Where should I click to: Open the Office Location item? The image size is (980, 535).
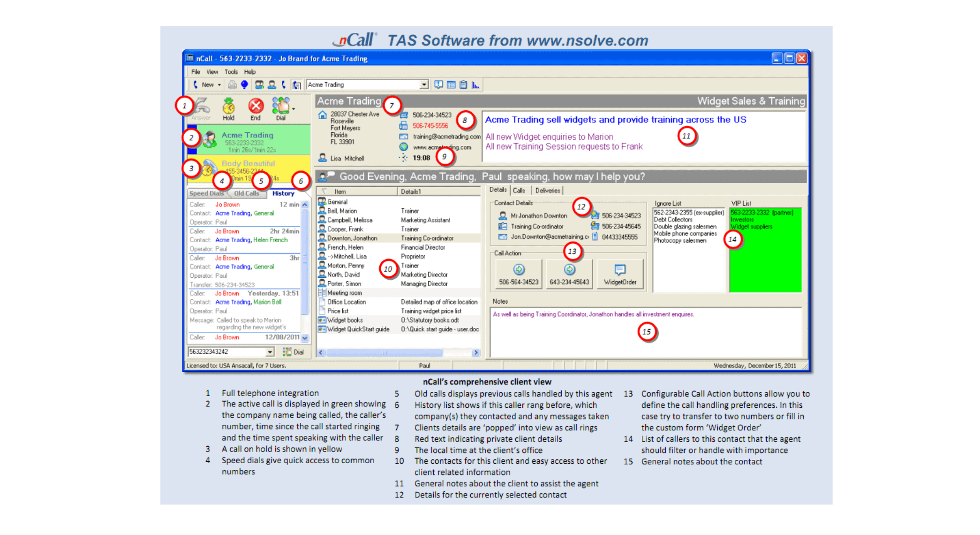pyautogui.click(x=399, y=302)
